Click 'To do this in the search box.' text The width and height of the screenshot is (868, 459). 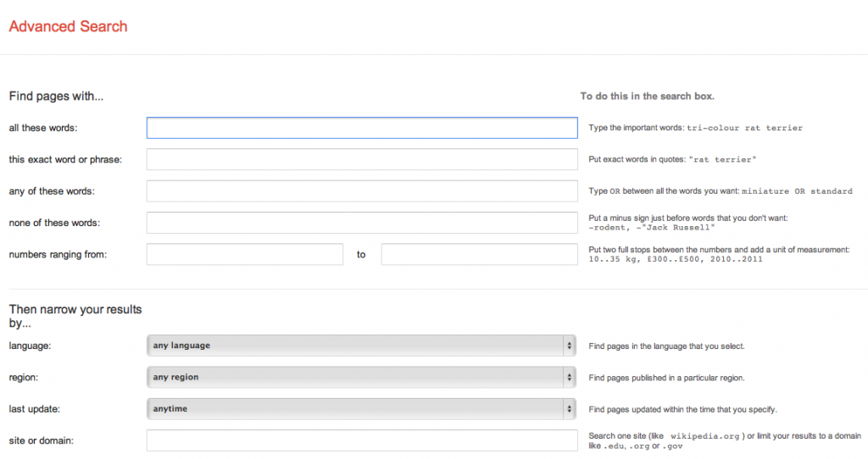(647, 97)
